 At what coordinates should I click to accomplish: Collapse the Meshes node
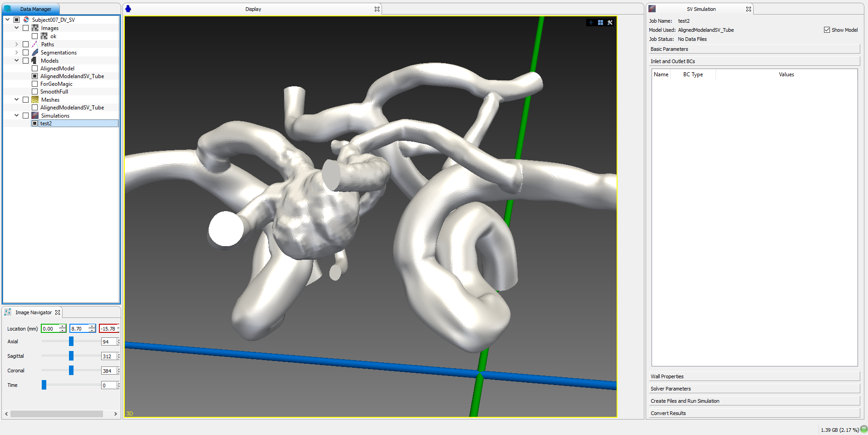pyautogui.click(x=17, y=99)
